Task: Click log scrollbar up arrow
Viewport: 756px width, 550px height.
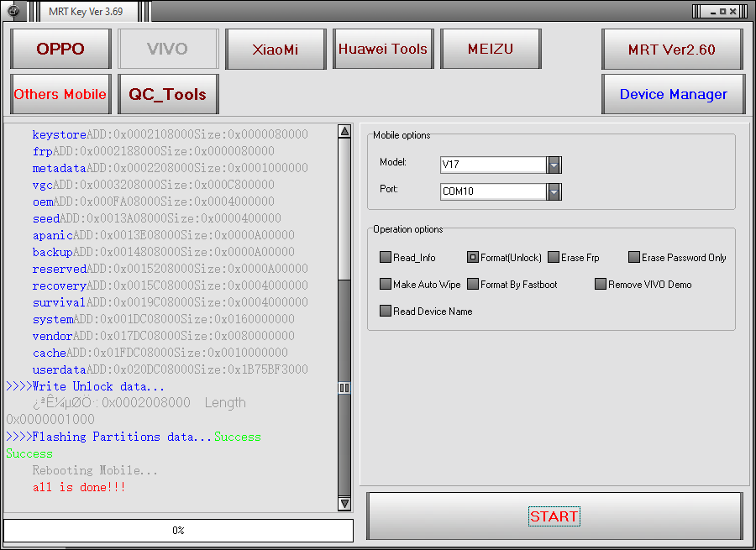Action: click(x=344, y=131)
